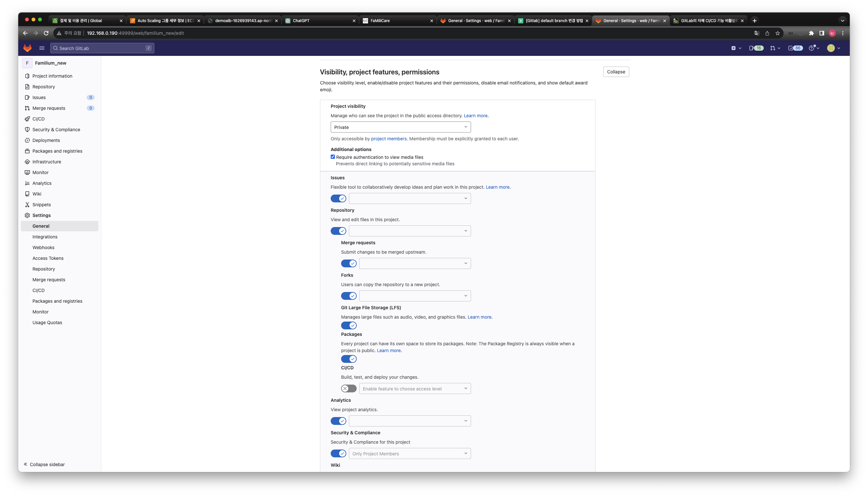Open the Forks access level dropdown
Screen dimensions: 868x496
click(415, 296)
